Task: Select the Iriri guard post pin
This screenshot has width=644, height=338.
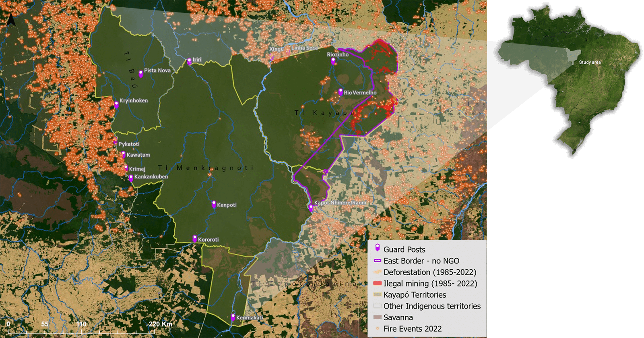Action: [x=190, y=62]
